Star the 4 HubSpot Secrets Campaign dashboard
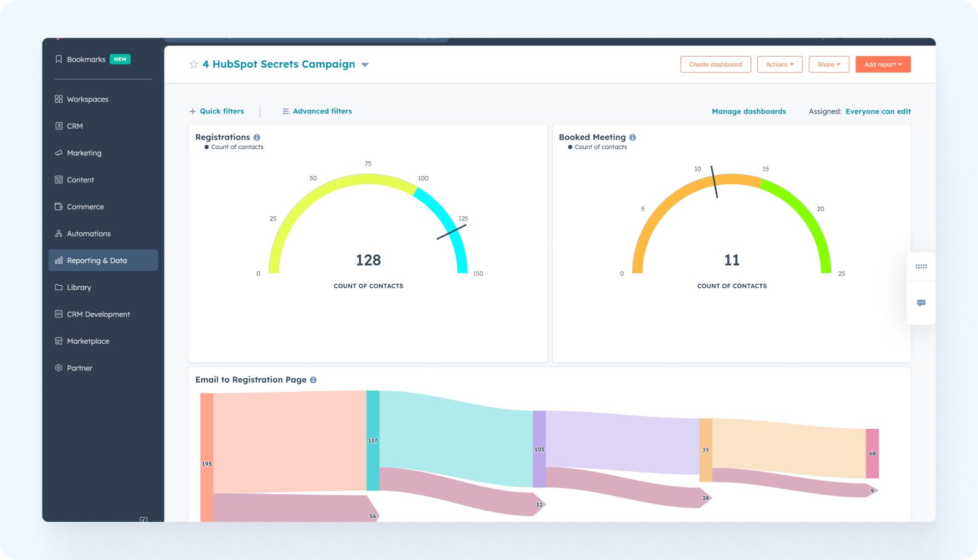 (194, 64)
